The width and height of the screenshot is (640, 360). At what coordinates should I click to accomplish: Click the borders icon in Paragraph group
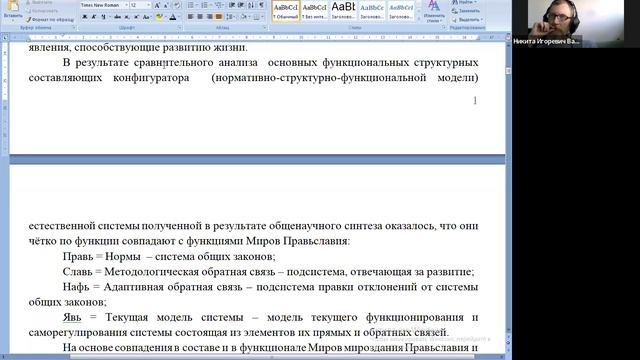tap(256, 17)
